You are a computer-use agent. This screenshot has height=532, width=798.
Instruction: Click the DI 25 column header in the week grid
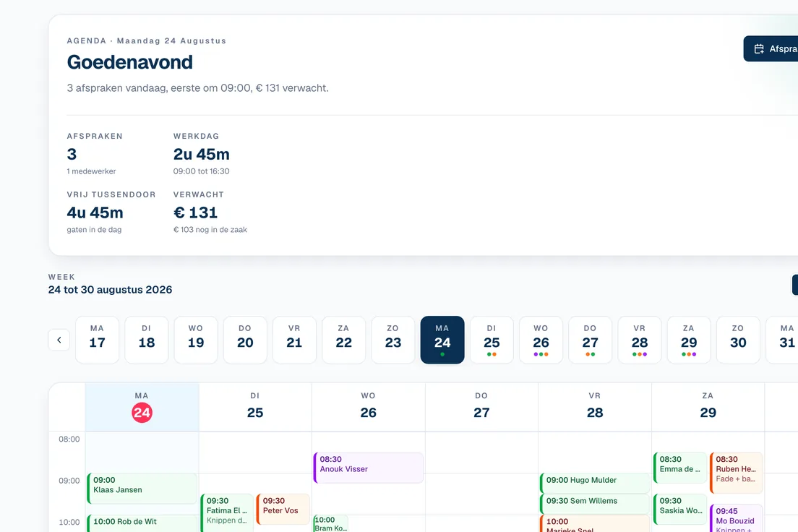coord(255,407)
